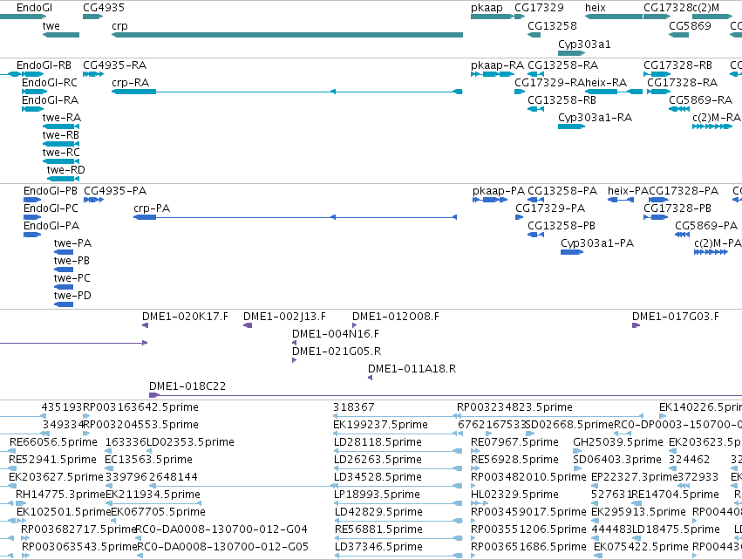Select the twe-RA transcript label
Viewport: 742px width, 560px height.
pyautogui.click(x=62, y=118)
